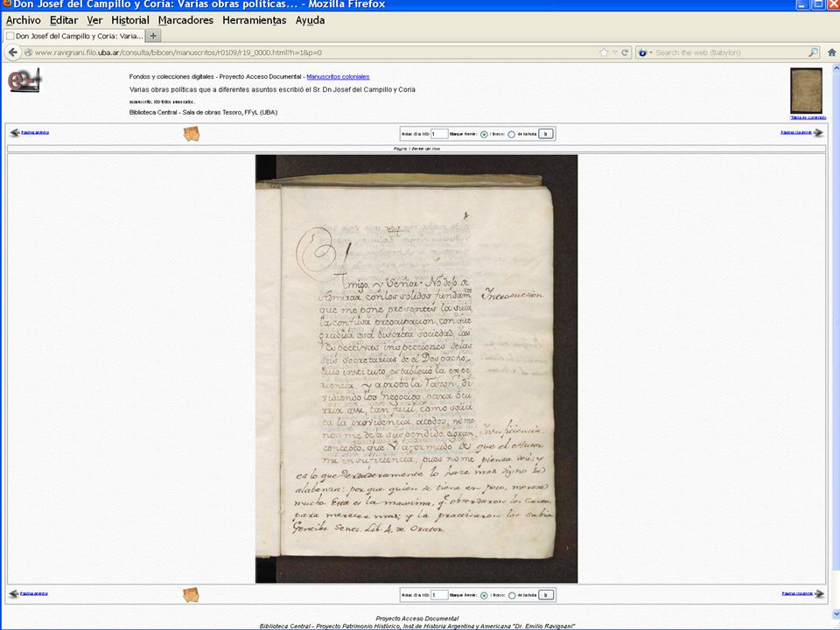840x630 pixels.
Task: Click the scrollbar up arrow
Action: [836, 68]
